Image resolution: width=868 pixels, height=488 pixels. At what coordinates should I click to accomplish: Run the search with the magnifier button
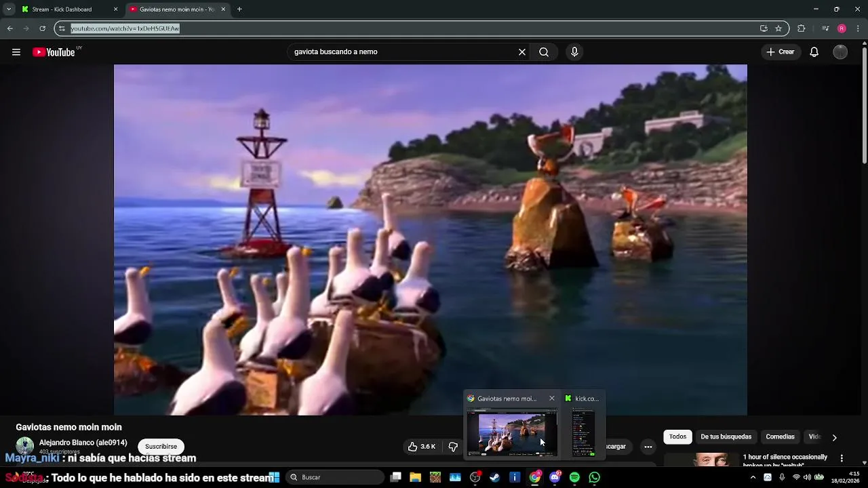click(x=544, y=52)
